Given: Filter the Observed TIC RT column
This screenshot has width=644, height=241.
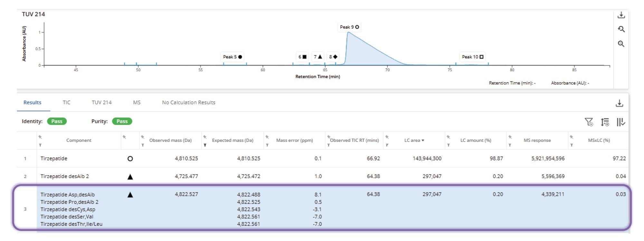Looking at the screenshot, I should pos(328,145).
